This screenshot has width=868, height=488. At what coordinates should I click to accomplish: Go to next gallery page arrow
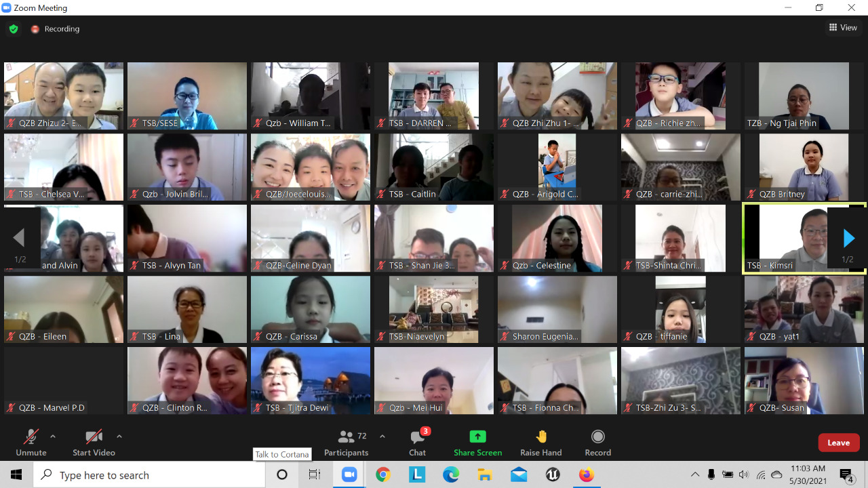pyautogui.click(x=848, y=239)
